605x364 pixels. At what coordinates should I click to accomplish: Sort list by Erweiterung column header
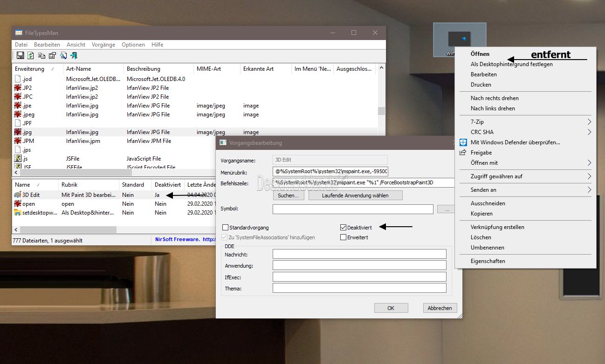37,69
